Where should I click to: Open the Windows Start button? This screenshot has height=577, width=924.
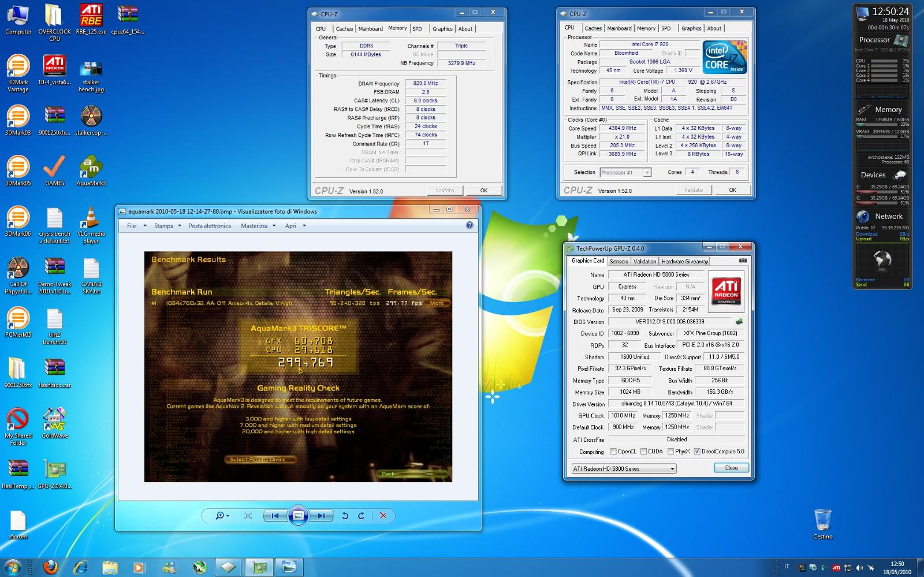tap(13, 567)
